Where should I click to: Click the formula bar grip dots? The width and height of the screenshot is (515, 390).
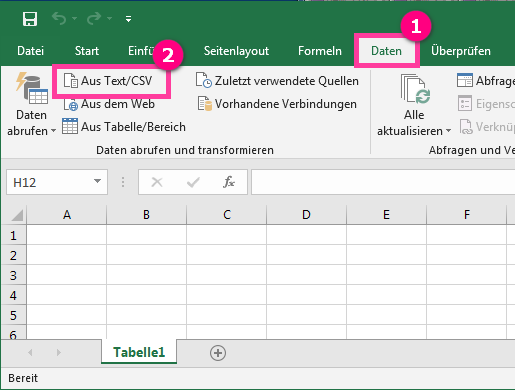(x=123, y=182)
